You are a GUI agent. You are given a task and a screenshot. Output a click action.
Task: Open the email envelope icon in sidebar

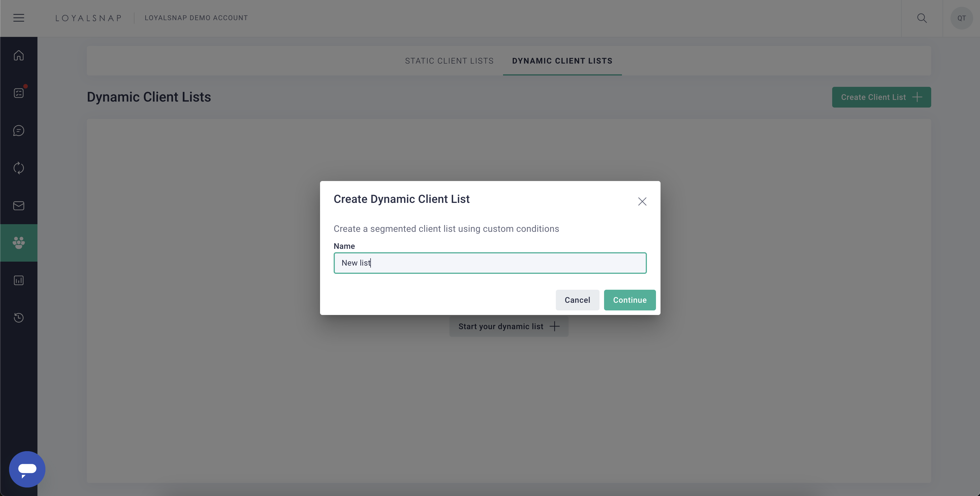(19, 205)
